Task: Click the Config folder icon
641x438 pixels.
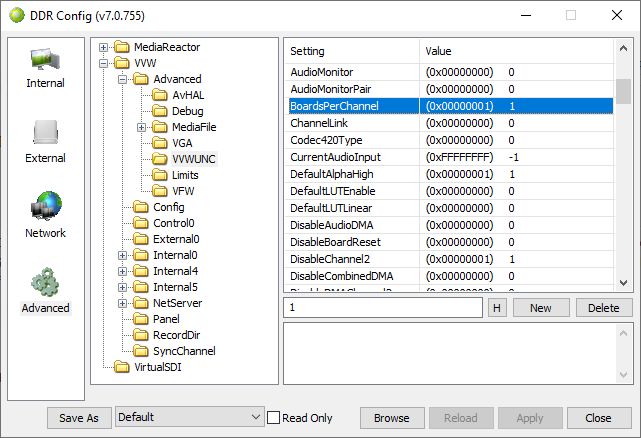Action: pos(141,207)
